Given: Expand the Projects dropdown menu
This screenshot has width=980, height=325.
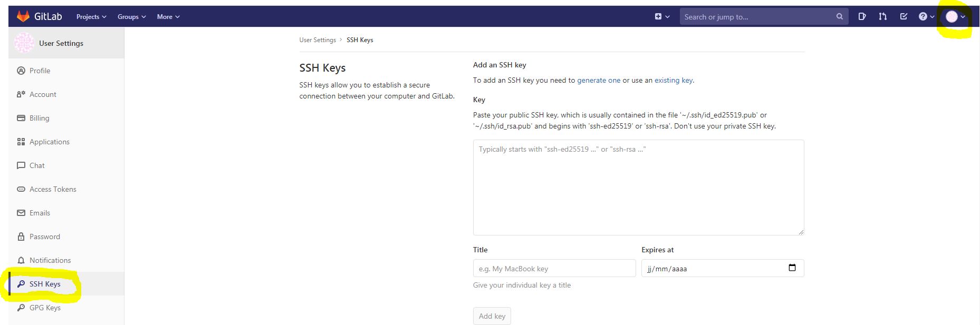Looking at the screenshot, I should tap(91, 17).
